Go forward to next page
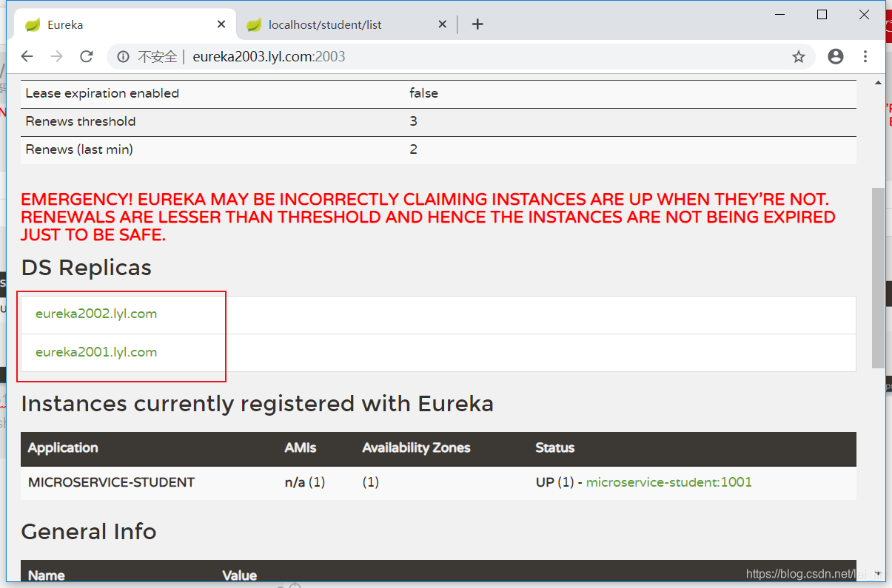This screenshot has width=892, height=588. coord(57,57)
